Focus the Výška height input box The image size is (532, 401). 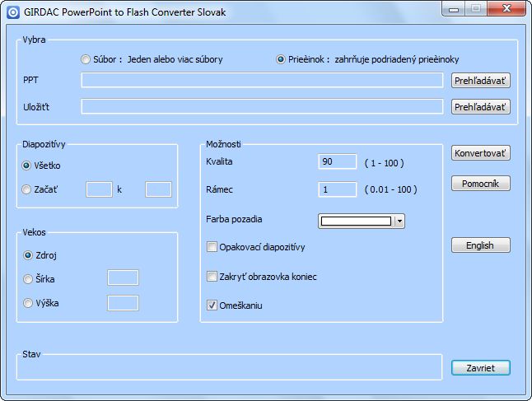click(x=123, y=303)
